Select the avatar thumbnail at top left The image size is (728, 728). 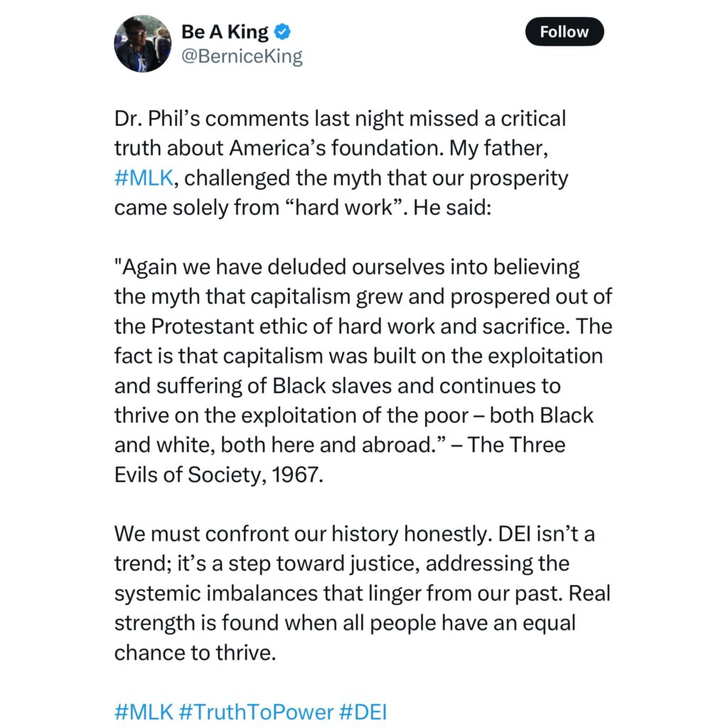(142, 43)
